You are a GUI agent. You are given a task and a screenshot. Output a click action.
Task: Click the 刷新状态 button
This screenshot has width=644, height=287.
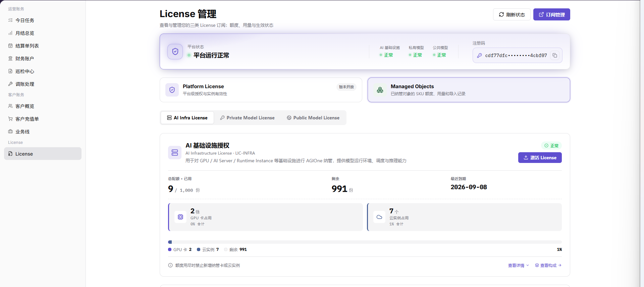click(x=512, y=14)
